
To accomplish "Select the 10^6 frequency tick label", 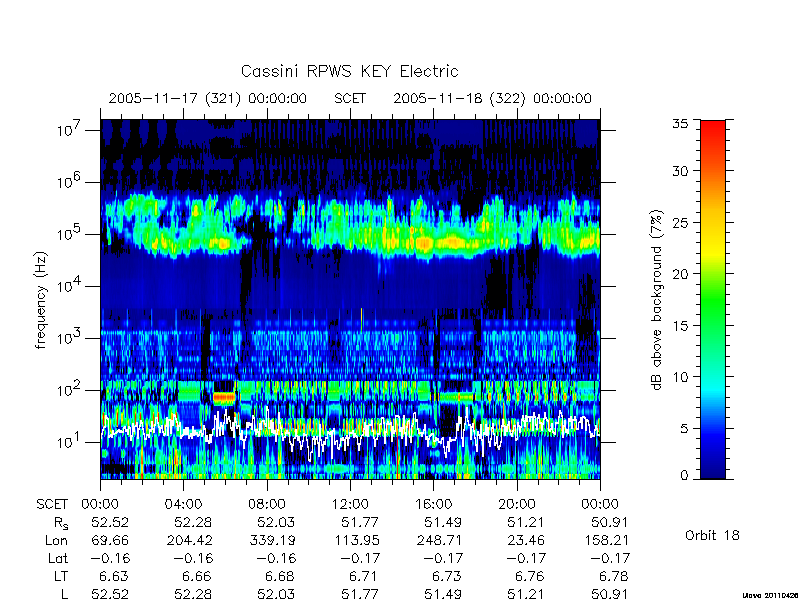I will (x=68, y=182).
